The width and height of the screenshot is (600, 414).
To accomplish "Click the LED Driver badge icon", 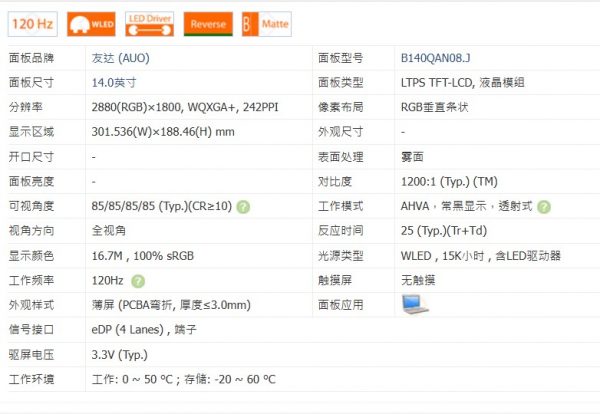I will 151,22.
